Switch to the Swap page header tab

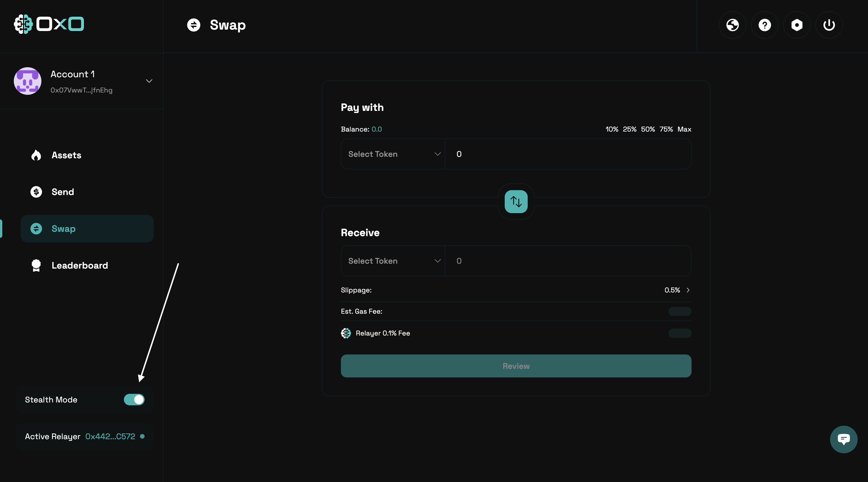click(216, 25)
